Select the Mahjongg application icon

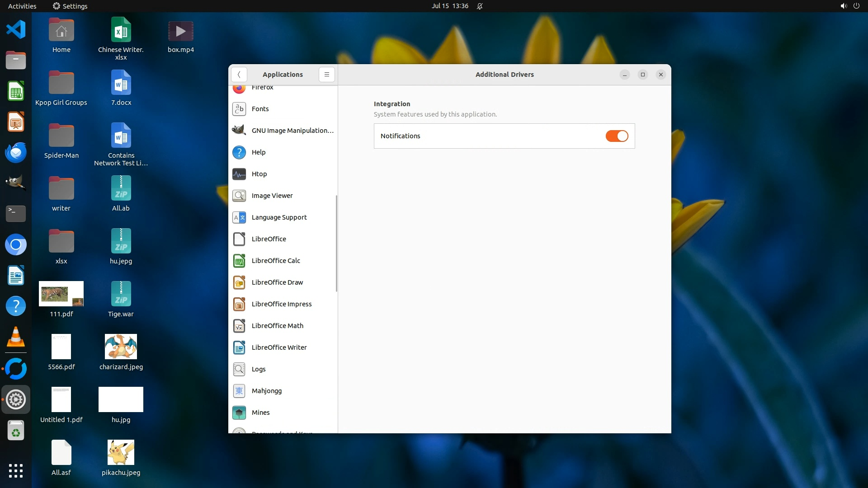[x=239, y=391]
